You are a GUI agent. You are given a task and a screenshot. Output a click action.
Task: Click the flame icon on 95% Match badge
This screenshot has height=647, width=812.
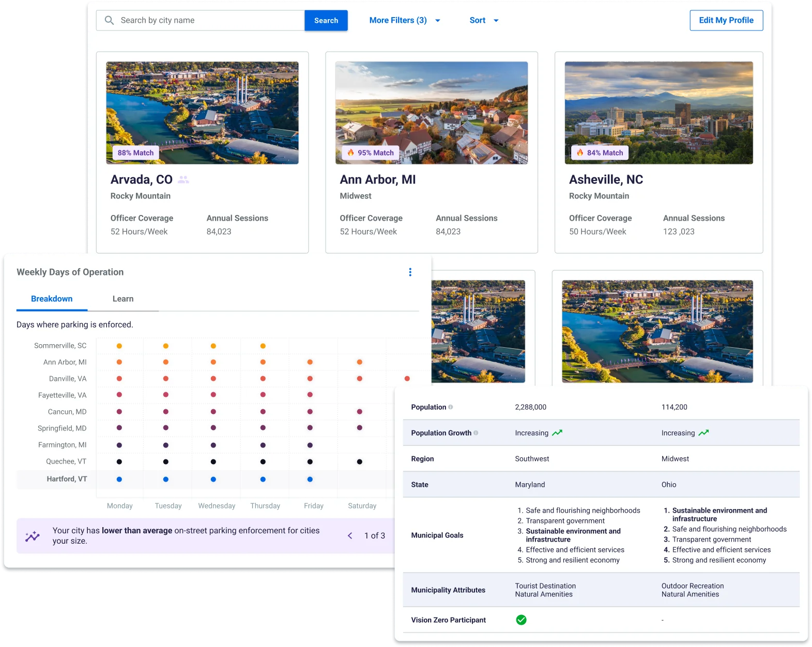(351, 153)
